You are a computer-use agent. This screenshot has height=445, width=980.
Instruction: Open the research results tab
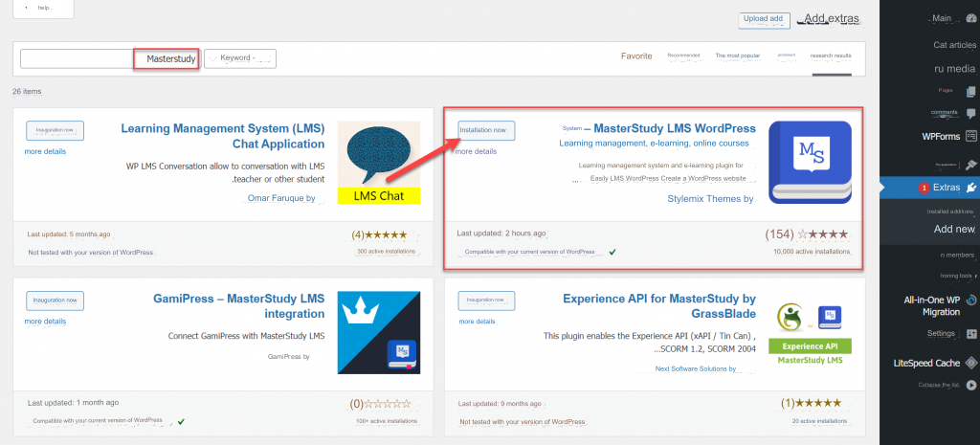[x=831, y=56]
